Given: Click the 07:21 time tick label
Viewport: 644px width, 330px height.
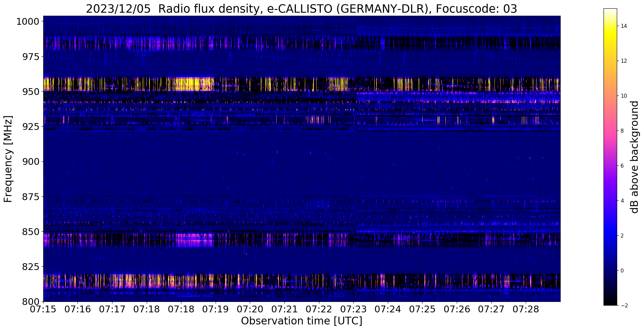Looking at the screenshot, I should [x=284, y=309].
